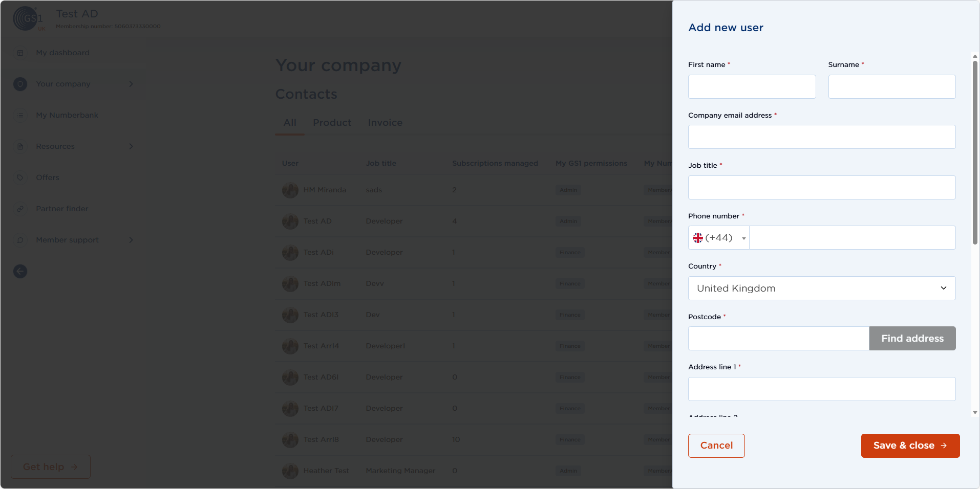The image size is (980, 489).
Task: Click the Partner finder link icon
Action: tap(20, 209)
